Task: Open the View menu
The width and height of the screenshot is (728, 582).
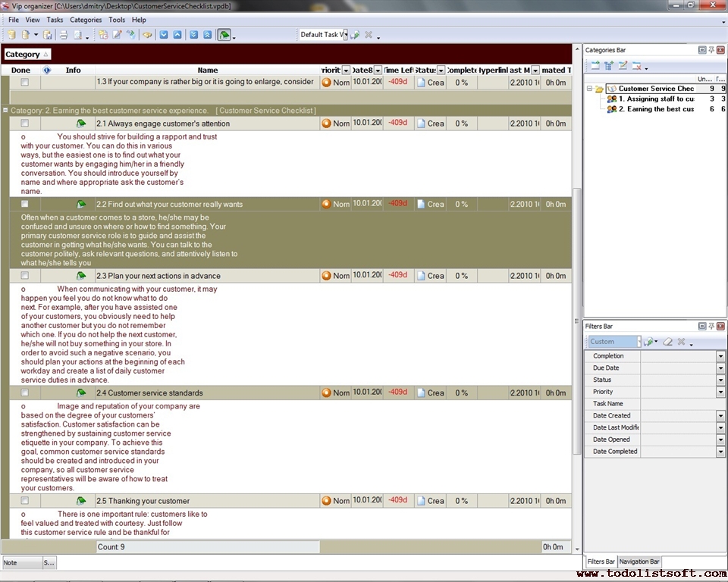Action: [33, 20]
